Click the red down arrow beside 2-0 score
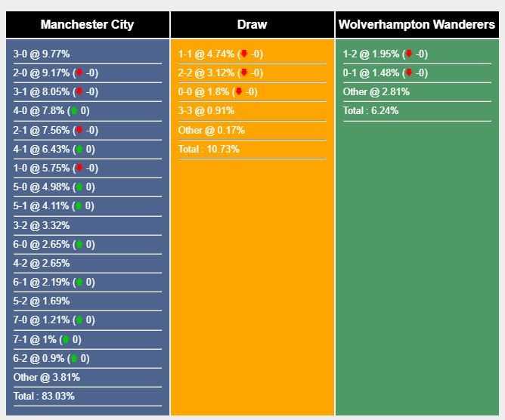 [x=79, y=73]
